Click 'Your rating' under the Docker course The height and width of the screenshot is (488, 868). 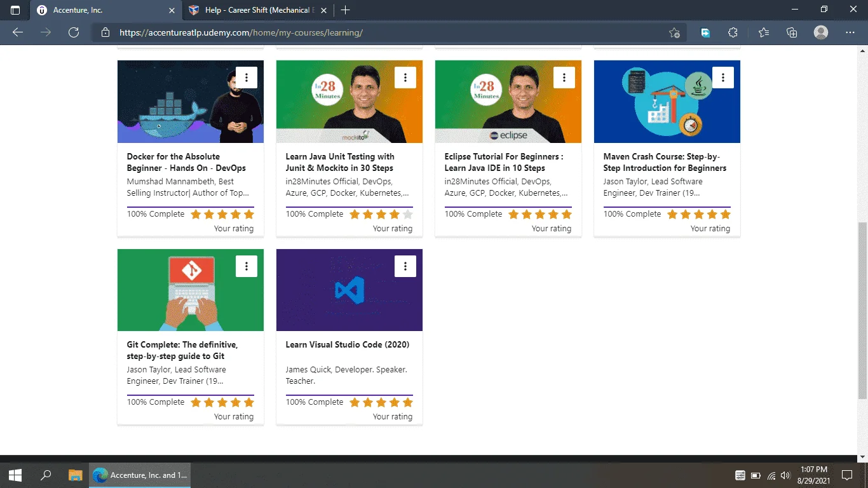[x=234, y=229]
